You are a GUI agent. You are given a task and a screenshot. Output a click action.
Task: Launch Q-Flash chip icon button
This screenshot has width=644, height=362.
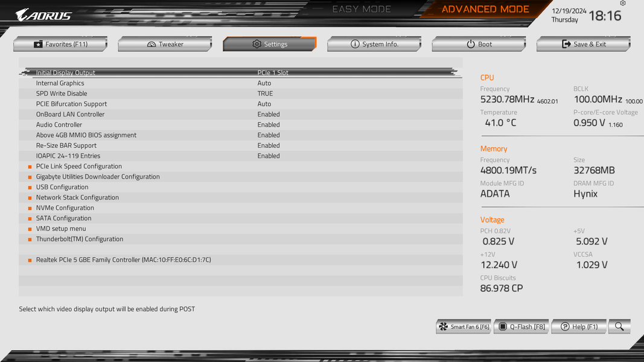(502, 326)
